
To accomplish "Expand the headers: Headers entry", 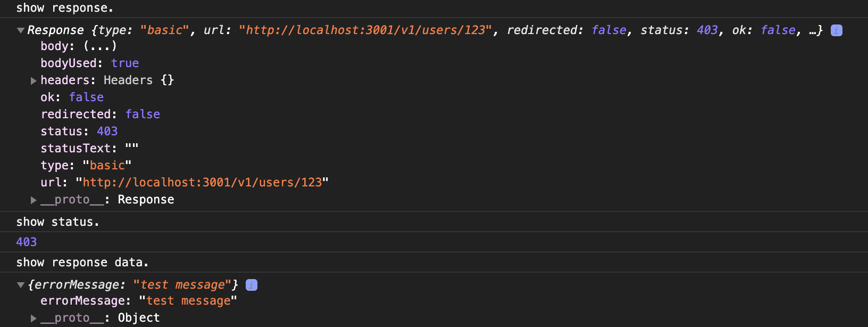I will coord(34,80).
